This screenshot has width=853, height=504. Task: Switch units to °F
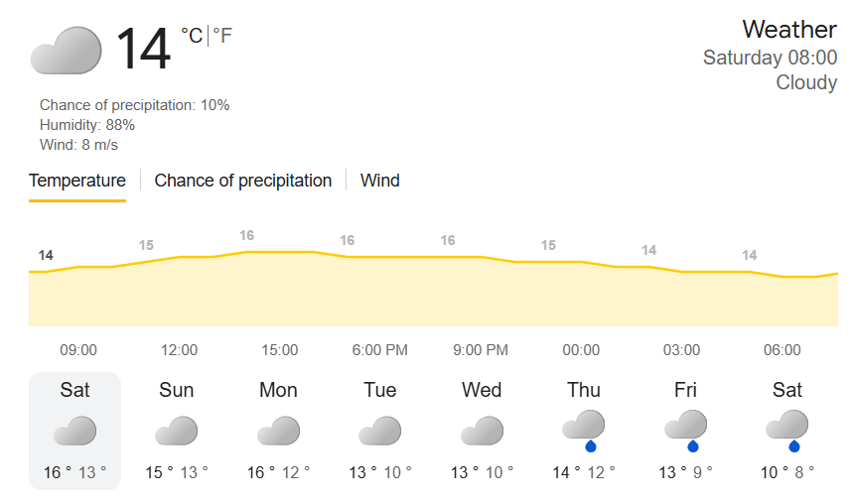click(222, 36)
